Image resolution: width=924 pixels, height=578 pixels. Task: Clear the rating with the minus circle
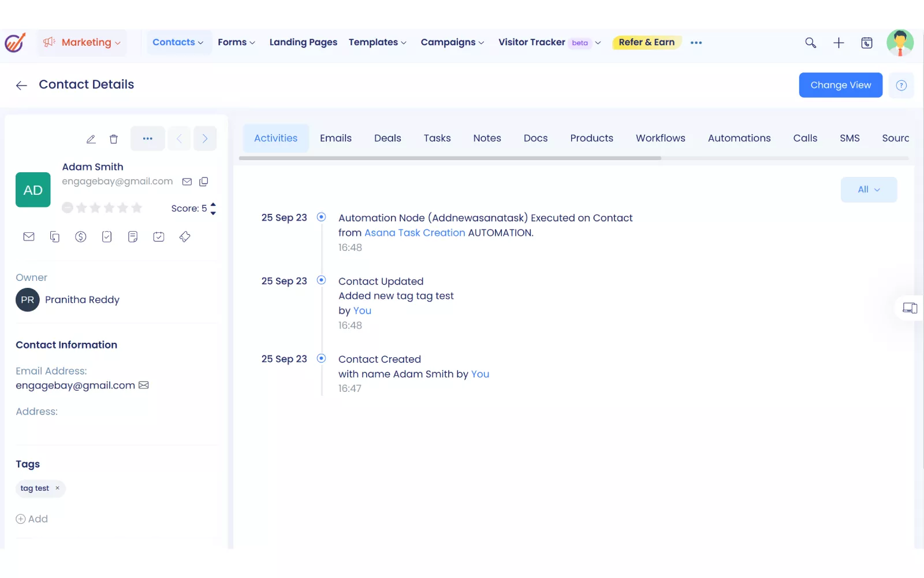tap(68, 208)
